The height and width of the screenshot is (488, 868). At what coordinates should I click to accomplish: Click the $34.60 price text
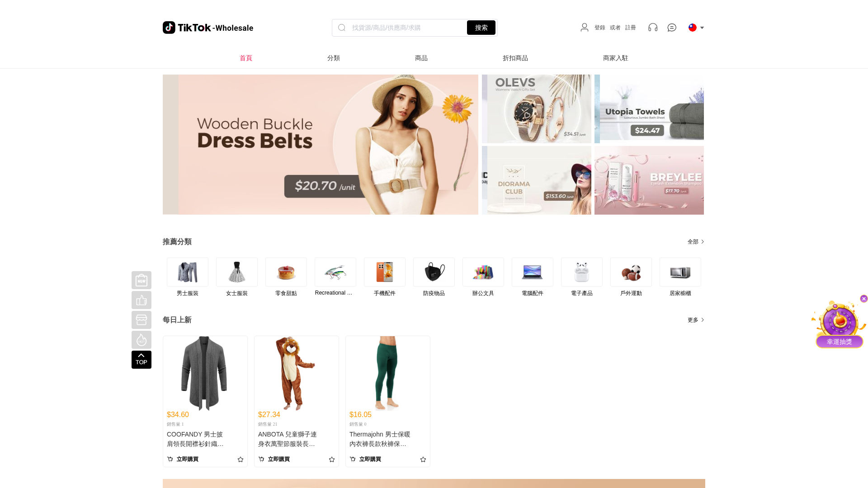click(178, 414)
